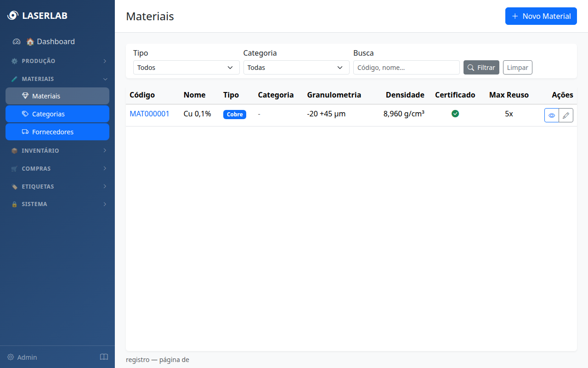Image resolution: width=588 pixels, height=368 pixels.
Task: Expand the INVENTÁRIO section chevron
Action: coord(105,150)
